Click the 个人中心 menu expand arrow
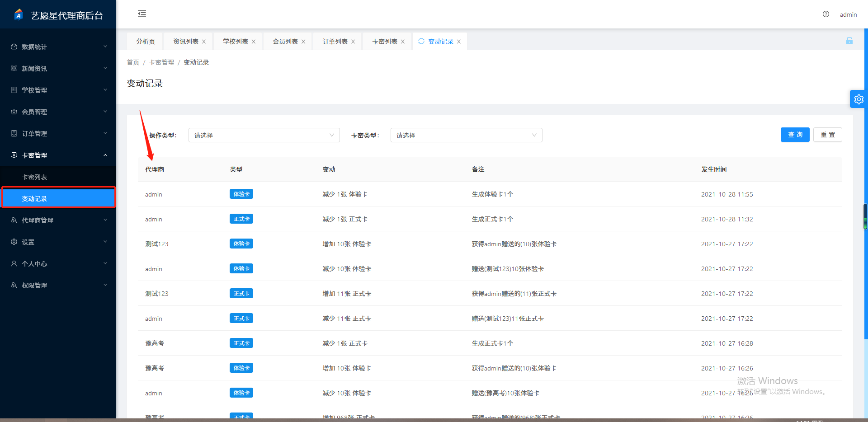 pyautogui.click(x=105, y=263)
